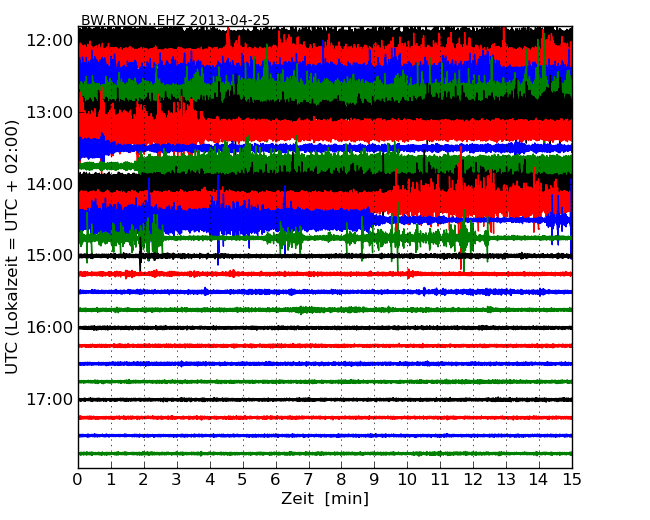The width and height of the screenshot is (650, 520).
Task: Click x-axis tick label 1
Action: tap(111, 480)
